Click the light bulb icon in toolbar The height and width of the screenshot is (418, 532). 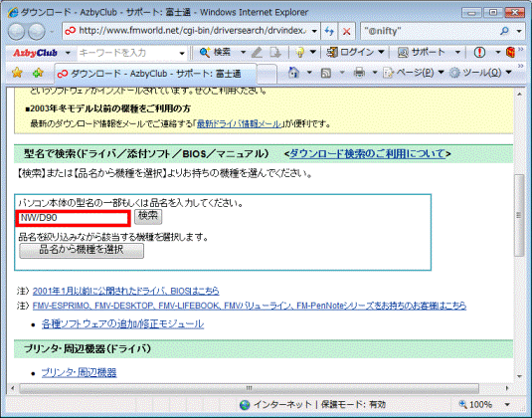pyautogui.click(x=299, y=53)
